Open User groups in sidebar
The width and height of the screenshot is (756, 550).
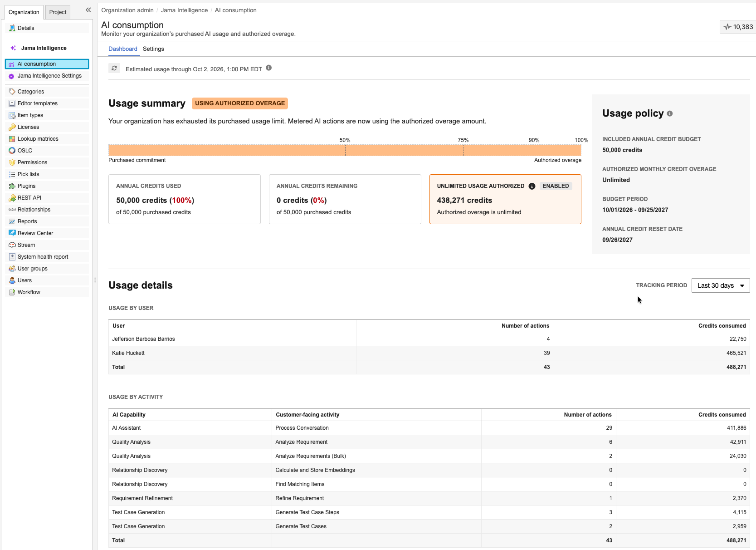[47, 269]
